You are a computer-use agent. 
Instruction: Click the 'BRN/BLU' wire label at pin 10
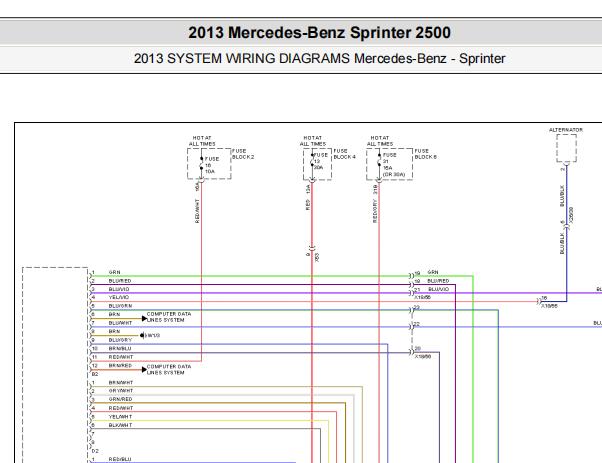coord(120,349)
